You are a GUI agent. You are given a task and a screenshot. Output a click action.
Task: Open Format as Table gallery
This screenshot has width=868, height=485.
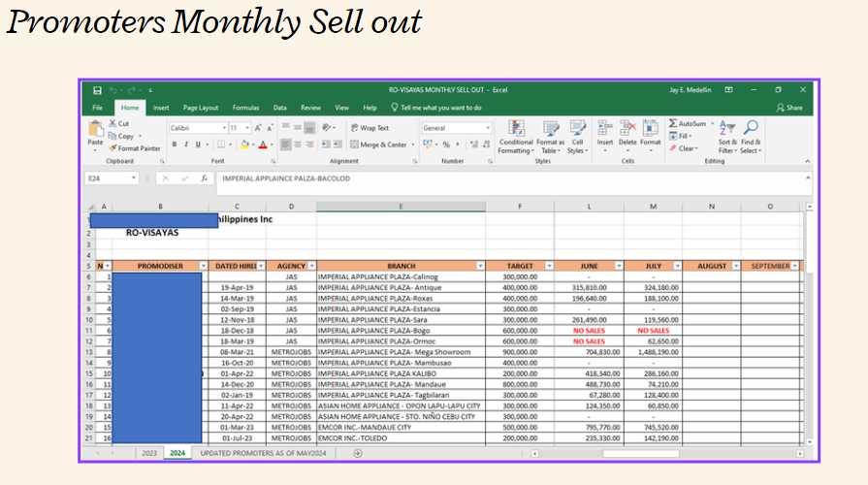coord(550,138)
